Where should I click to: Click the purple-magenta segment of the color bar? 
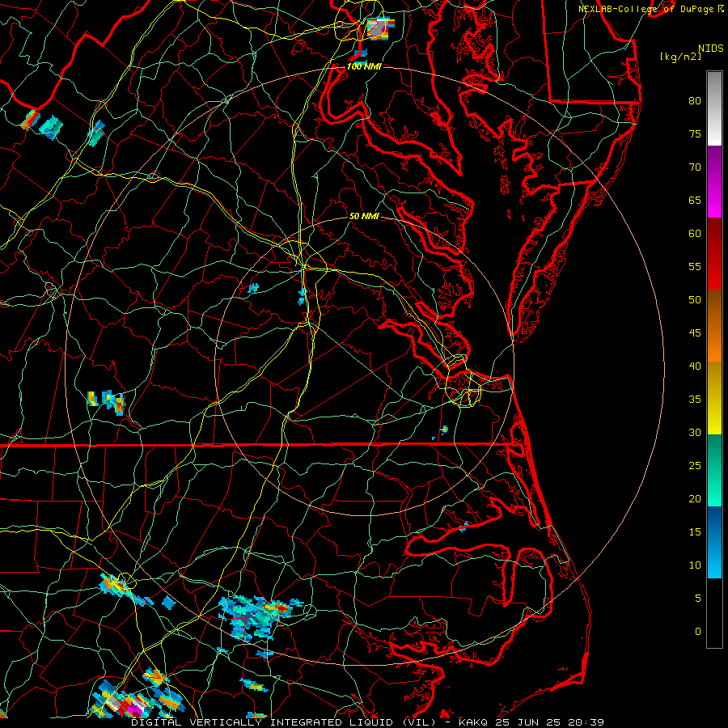click(714, 181)
